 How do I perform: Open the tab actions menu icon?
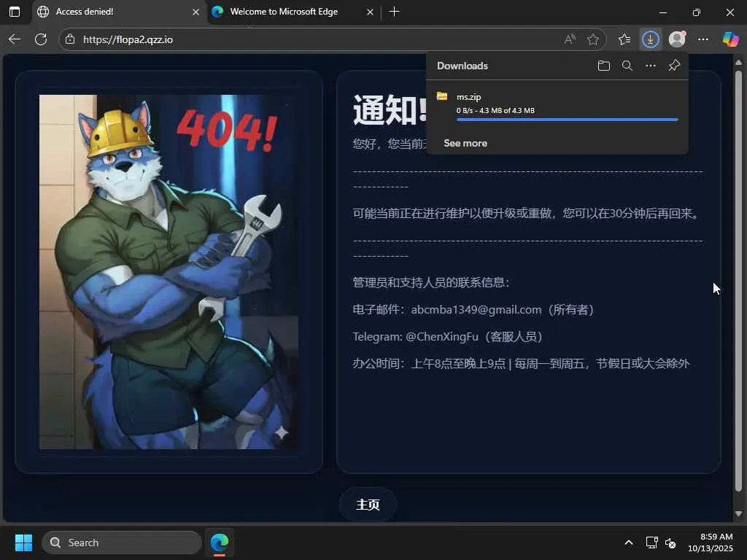pyautogui.click(x=15, y=12)
